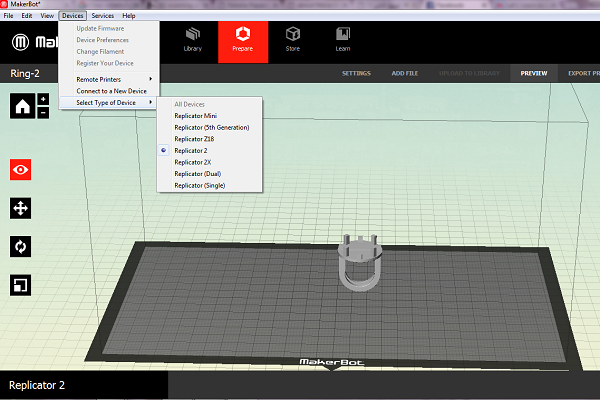Select Replicator 2 device type
Image resolution: width=600 pixels, height=400 pixels.
[x=210, y=150]
